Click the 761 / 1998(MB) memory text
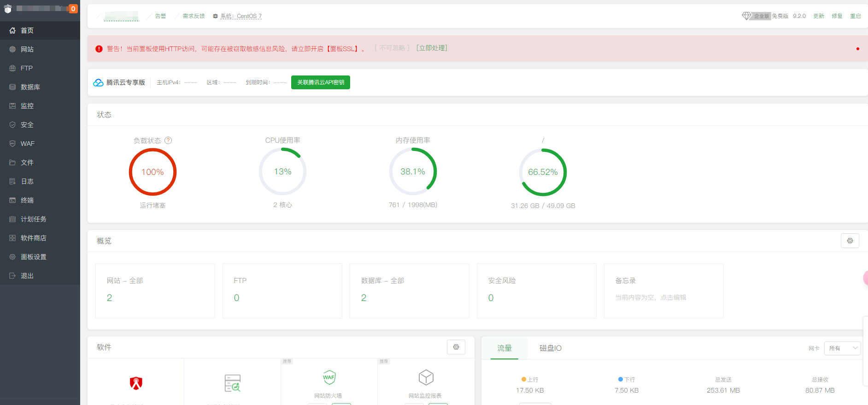This screenshot has height=405, width=868. pos(413,205)
